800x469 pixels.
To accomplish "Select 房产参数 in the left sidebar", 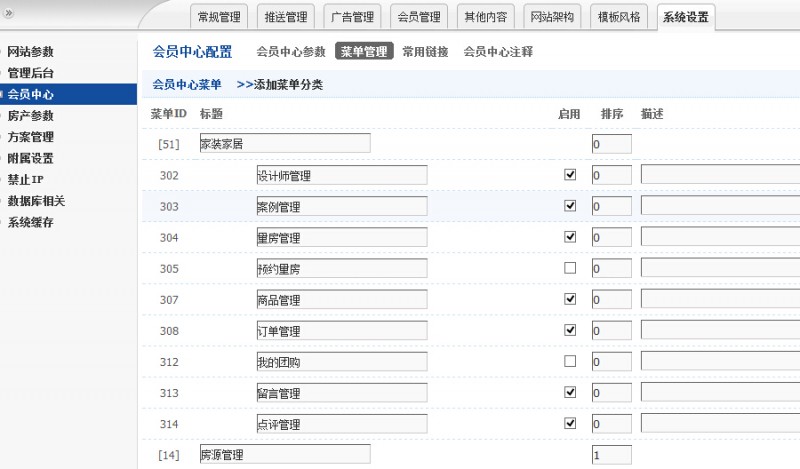I will pos(30,116).
